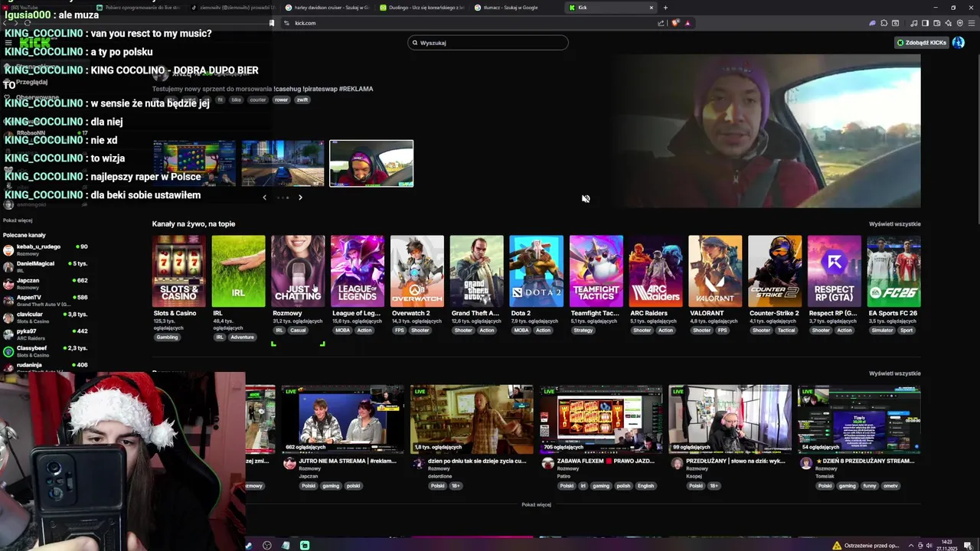Open ARC Raiders category

(655, 271)
